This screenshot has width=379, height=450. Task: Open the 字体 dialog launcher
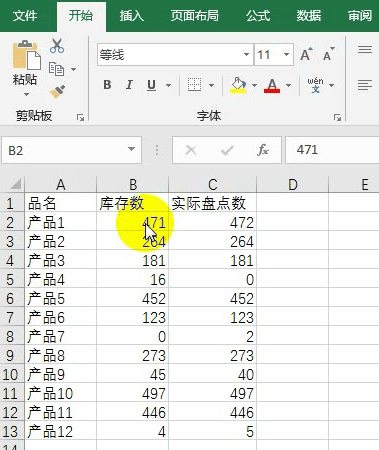coord(337,117)
